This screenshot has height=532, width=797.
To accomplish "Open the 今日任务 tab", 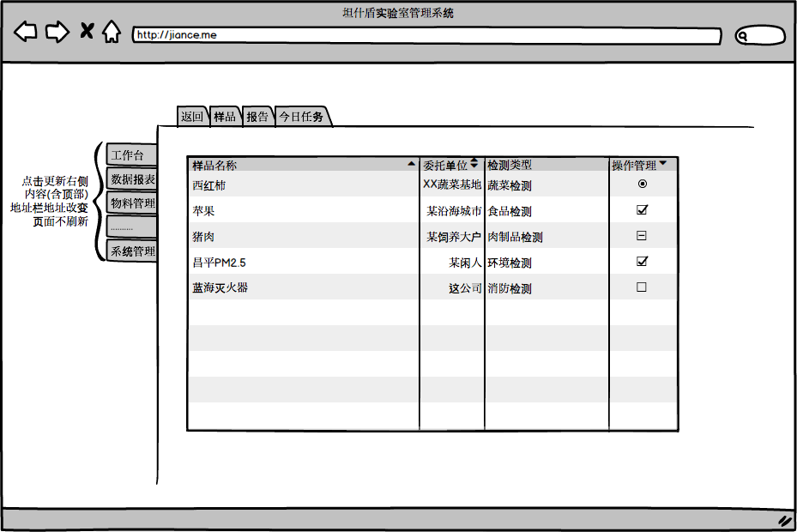I will [301, 117].
